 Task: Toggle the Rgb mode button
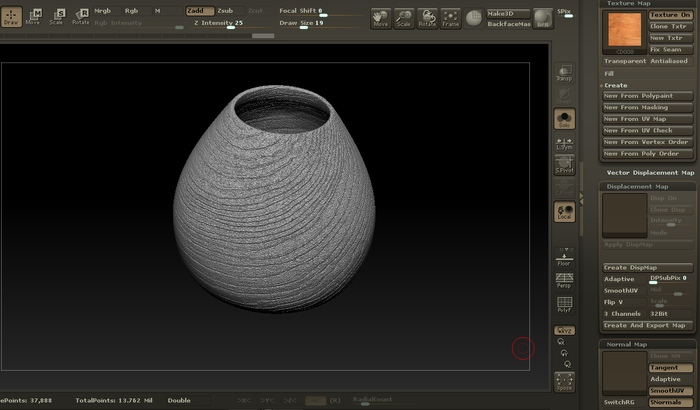137,11
